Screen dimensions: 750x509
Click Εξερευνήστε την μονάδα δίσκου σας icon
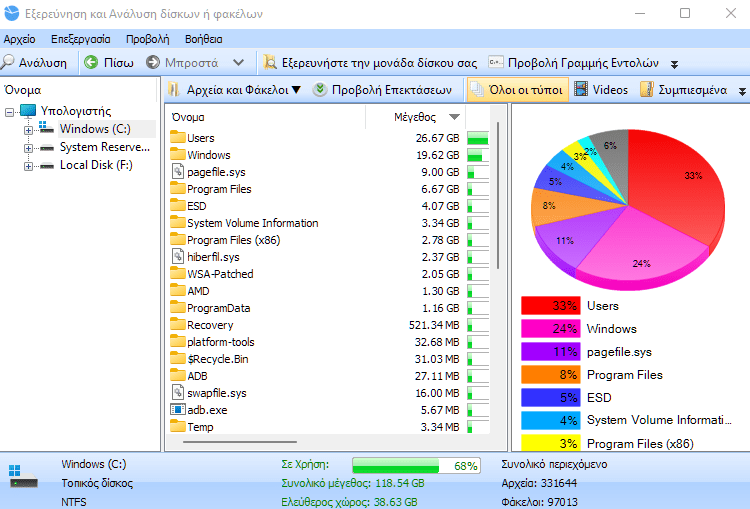point(270,62)
